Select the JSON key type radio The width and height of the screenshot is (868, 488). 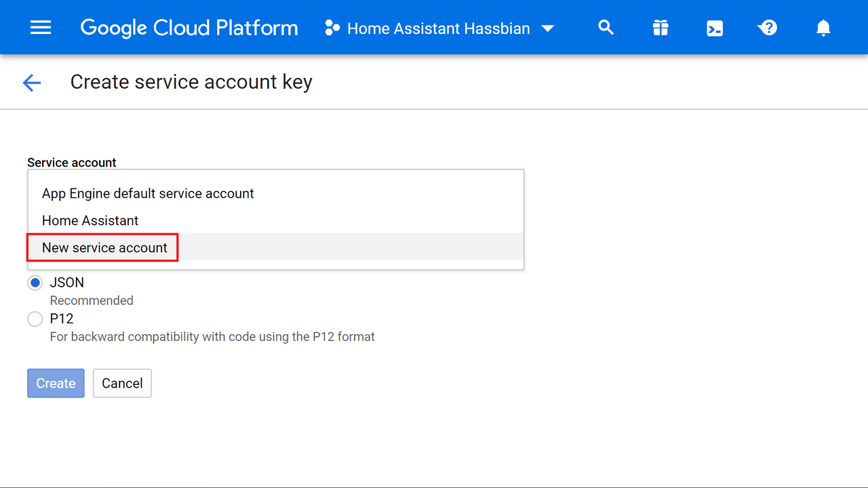pyautogui.click(x=35, y=283)
